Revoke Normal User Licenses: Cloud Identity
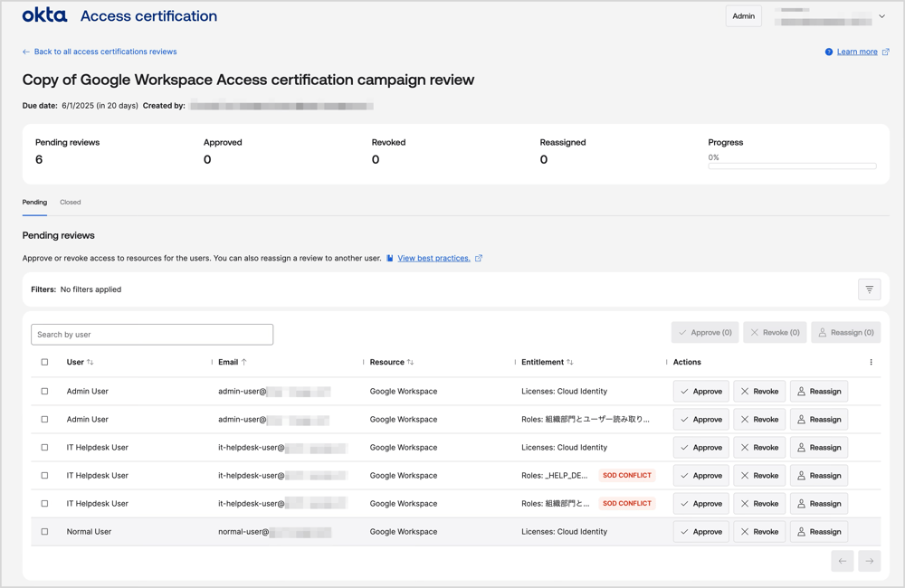905x588 pixels. click(759, 531)
